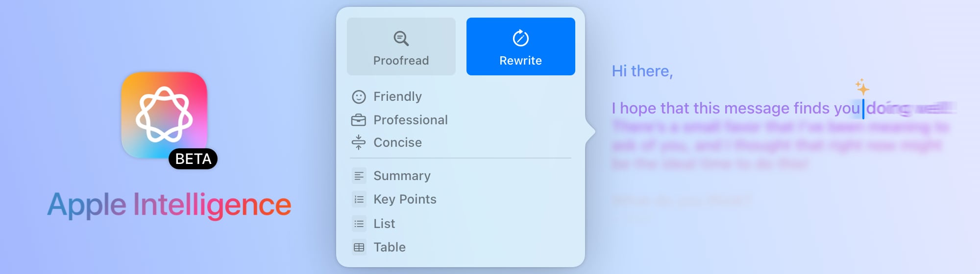Choose the Professional tone option
The image size is (980, 274).
pyautogui.click(x=411, y=120)
